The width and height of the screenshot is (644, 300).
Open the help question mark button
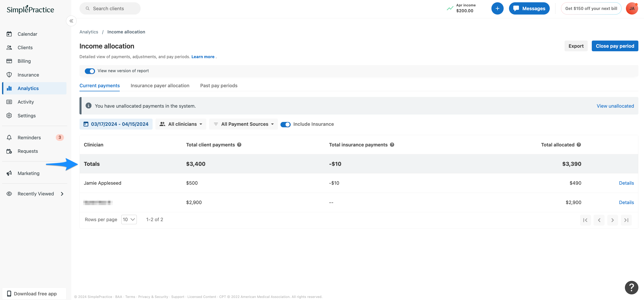(x=632, y=287)
